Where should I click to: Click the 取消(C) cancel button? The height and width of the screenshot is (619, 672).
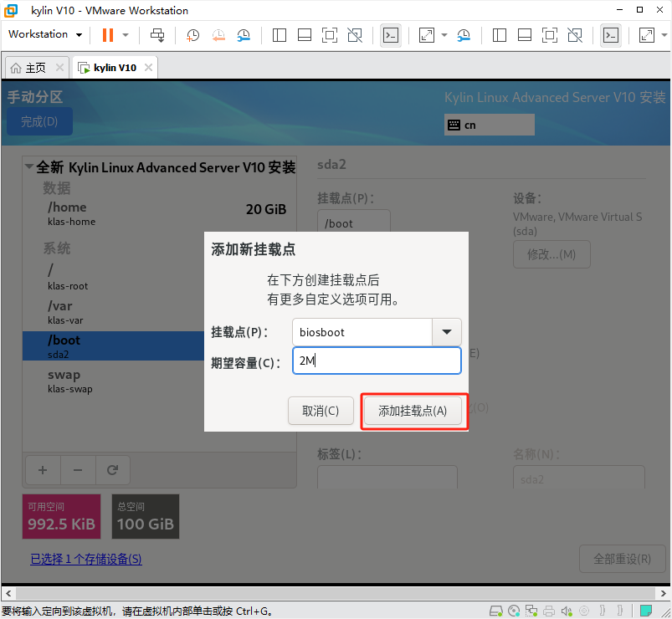click(x=321, y=411)
